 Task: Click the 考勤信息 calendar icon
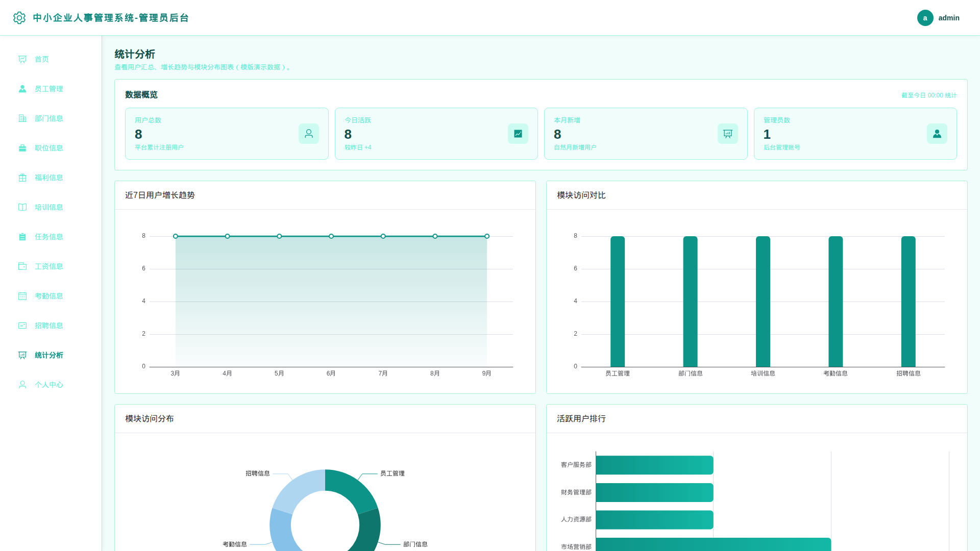click(22, 296)
